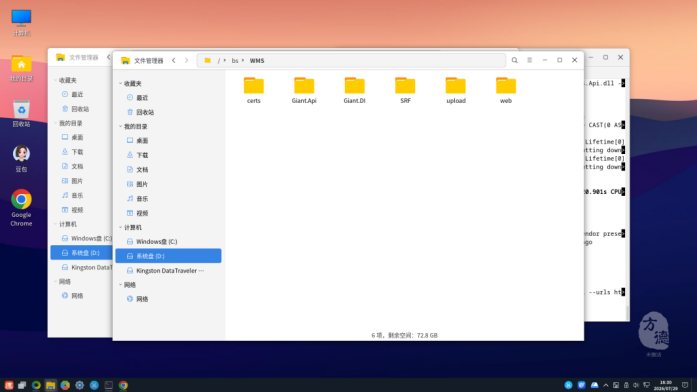Select Windows盘 (C:) in front window sidebar
697x392 pixels.
click(168, 241)
